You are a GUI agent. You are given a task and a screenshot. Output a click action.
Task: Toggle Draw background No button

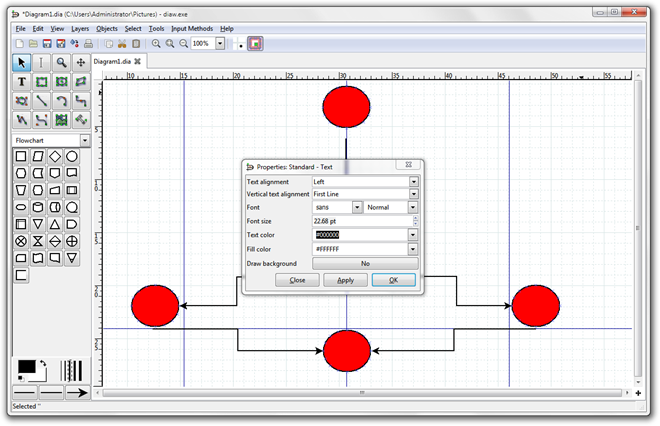click(x=365, y=264)
